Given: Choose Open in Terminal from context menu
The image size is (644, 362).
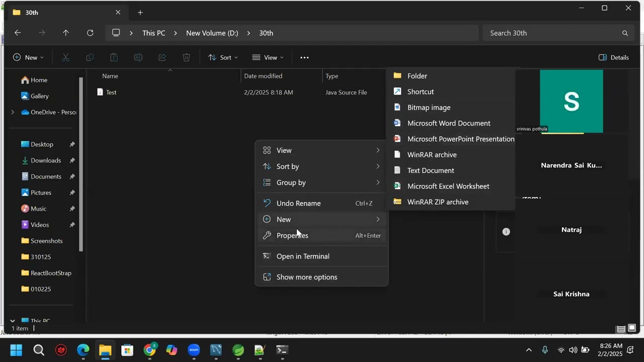Looking at the screenshot, I should 303,256.
